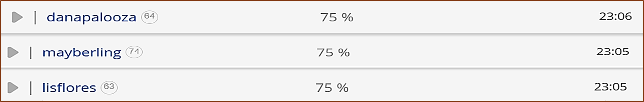Click divider line between danapalooza and mayberling rows

tap(322, 34)
